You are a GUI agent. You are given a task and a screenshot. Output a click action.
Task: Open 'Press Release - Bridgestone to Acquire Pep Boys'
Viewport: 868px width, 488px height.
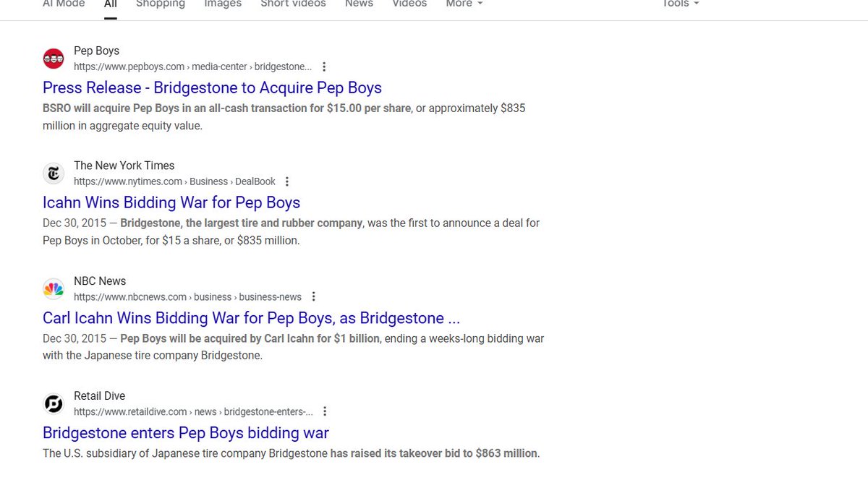(212, 88)
